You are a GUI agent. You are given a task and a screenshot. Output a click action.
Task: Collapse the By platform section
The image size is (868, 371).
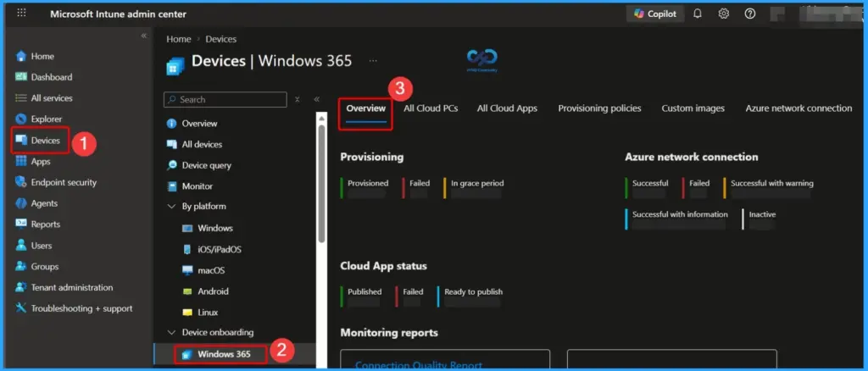[170, 206]
